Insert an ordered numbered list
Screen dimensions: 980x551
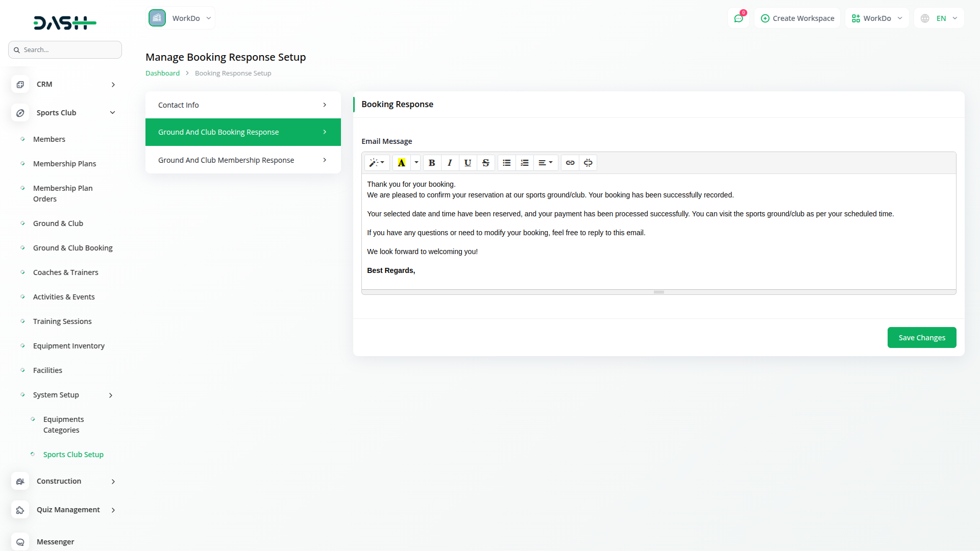point(525,163)
